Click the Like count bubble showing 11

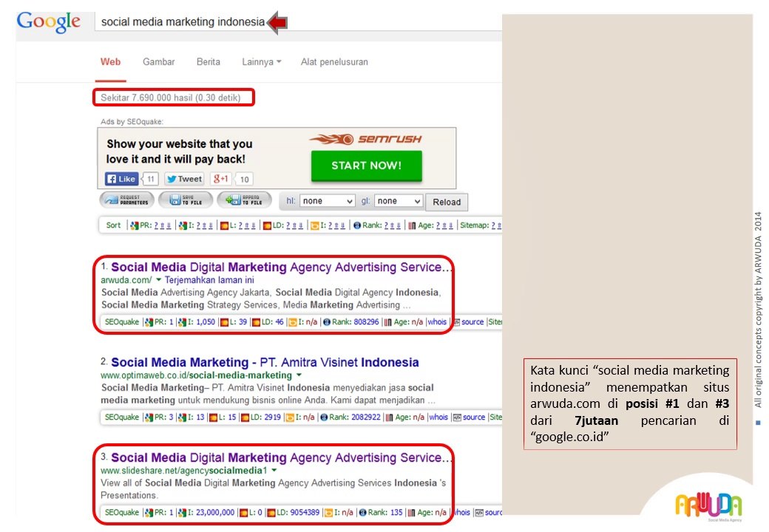151,179
